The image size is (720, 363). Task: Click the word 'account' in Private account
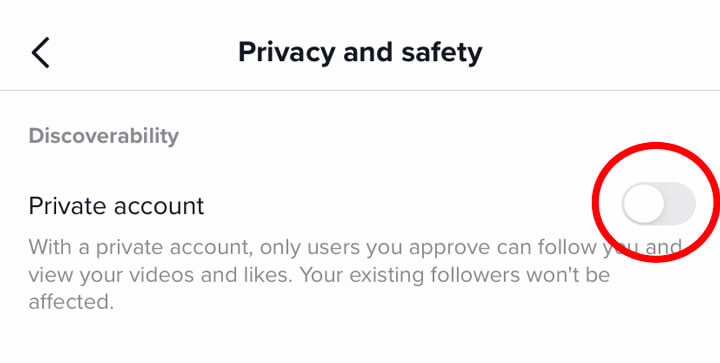(159, 207)
